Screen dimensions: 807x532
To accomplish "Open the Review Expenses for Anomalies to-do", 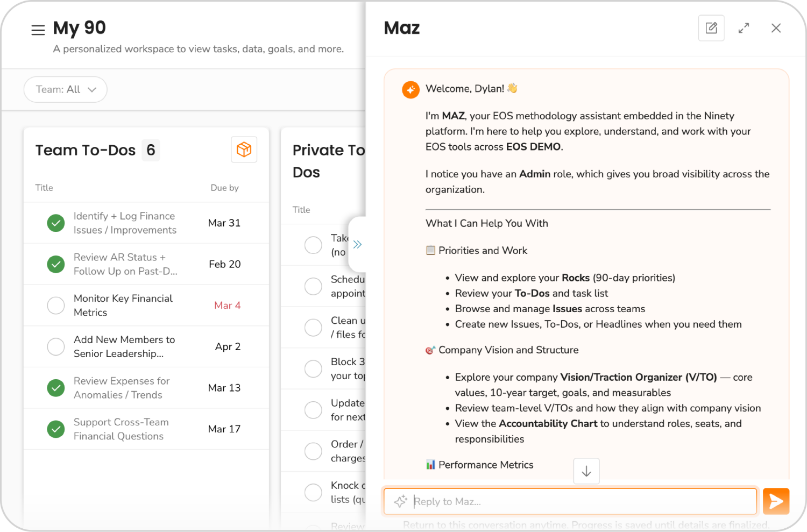I will coord(122,387).
